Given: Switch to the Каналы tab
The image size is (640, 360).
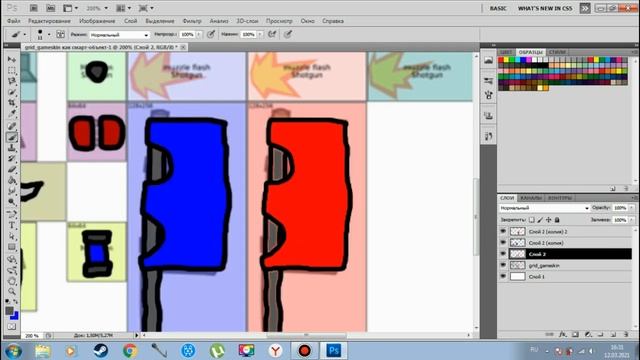Looking at the screenshot, I should click(531, 198).
